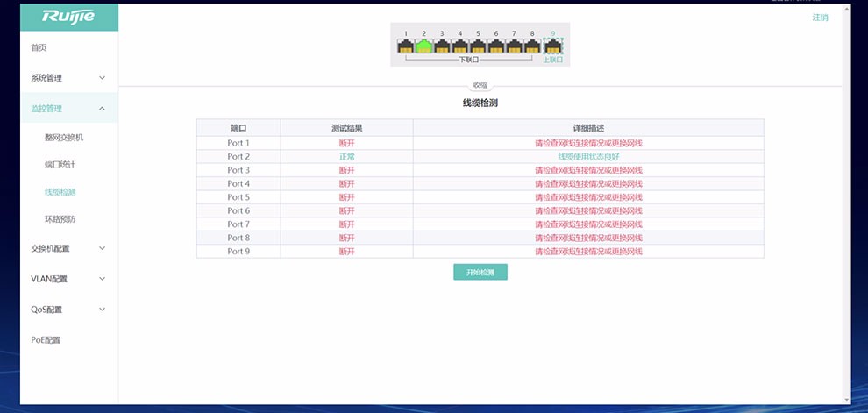Open 端口统计 in the sidebar
This screenshot has width=868, height=413.
click(60, 165)
